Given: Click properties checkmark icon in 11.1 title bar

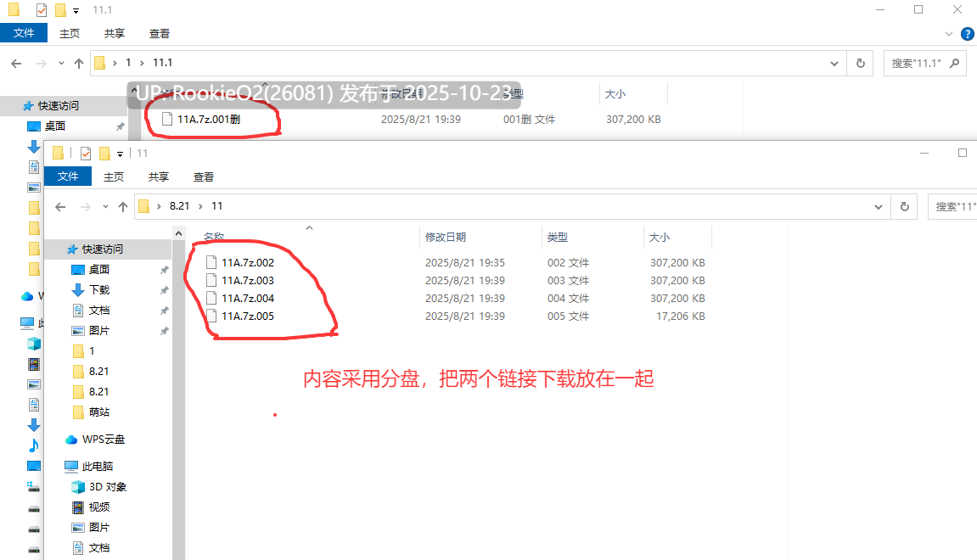Looking at the screenshot, I should [41, 10].
